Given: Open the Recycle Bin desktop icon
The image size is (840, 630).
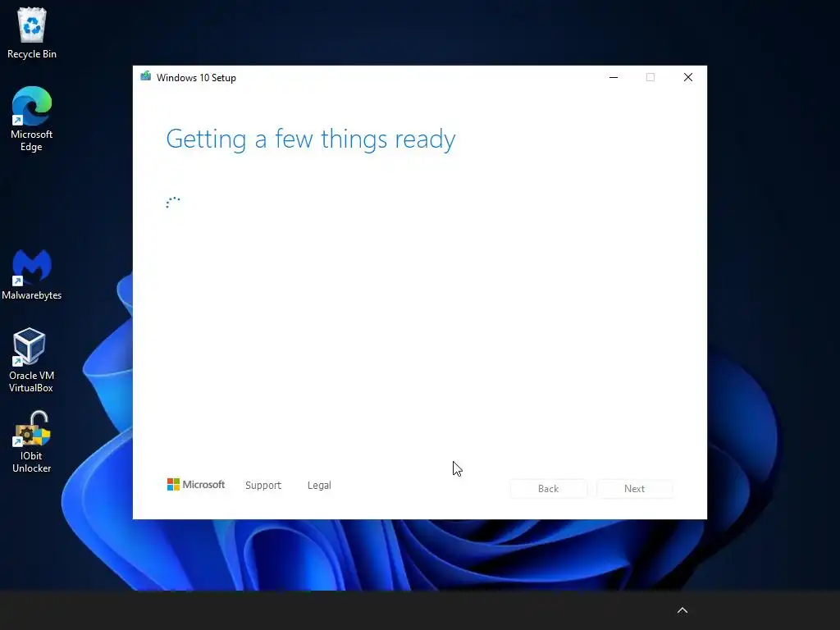Looking at the screenshot, I should (x=32, y=33).
